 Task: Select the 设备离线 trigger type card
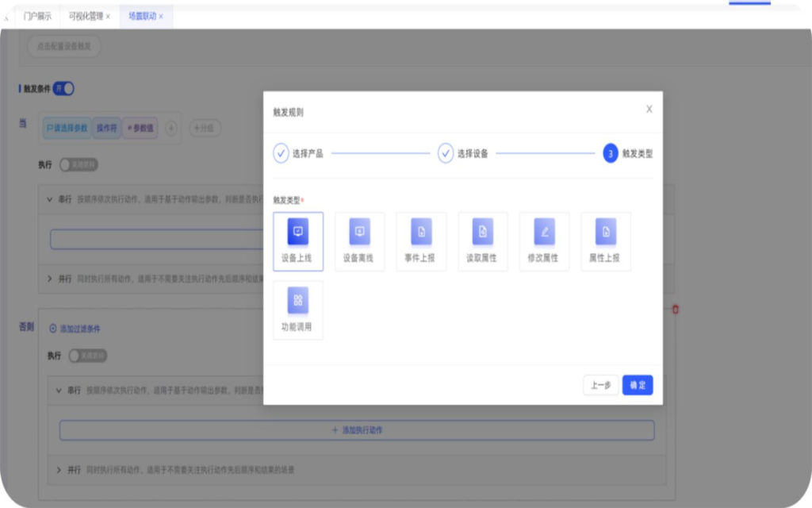pyautogui.click(x=359, y=241)
